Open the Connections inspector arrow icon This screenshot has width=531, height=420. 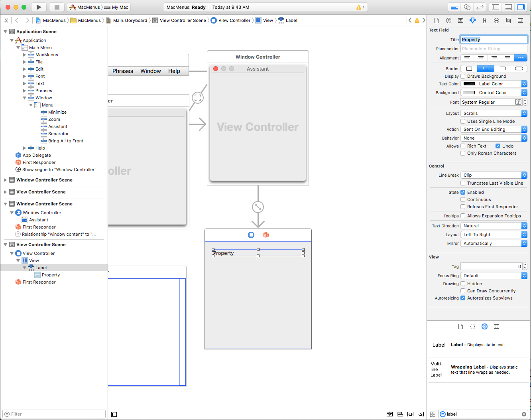[x=496, y=20]
